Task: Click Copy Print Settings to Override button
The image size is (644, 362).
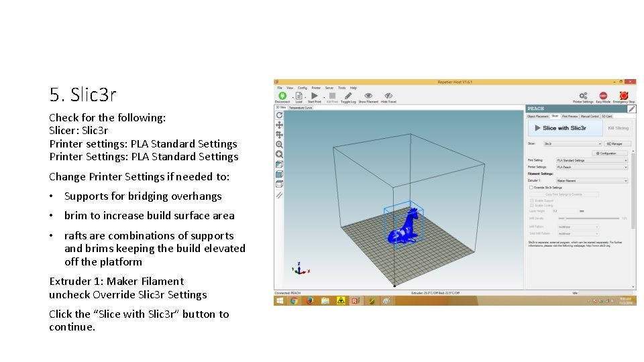Action: click(x=564, y=194)
